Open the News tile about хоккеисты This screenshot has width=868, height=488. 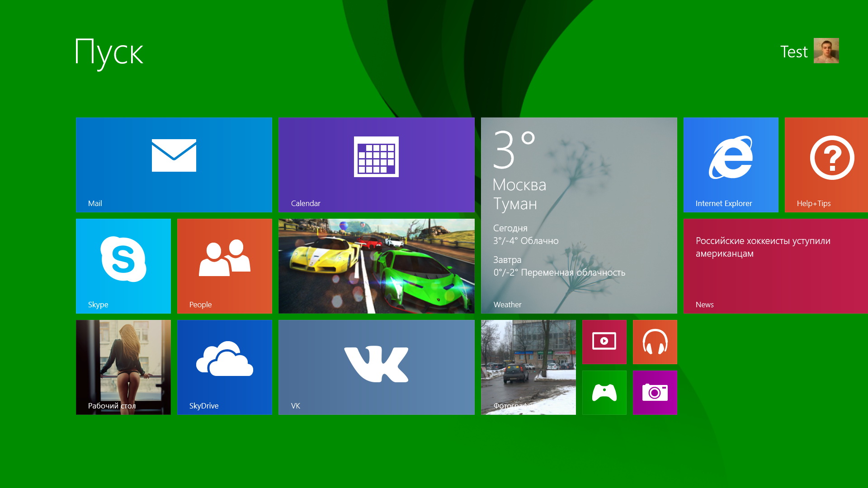[776, 266]
